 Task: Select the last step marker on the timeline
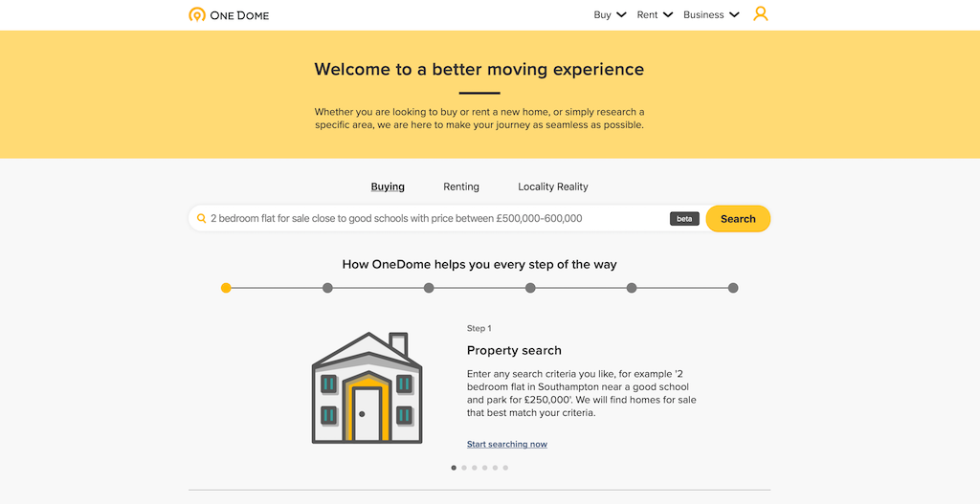pos(733,288)
